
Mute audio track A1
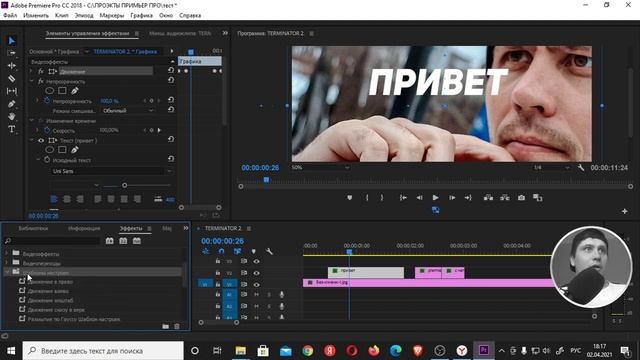click(x=256, y=295)
